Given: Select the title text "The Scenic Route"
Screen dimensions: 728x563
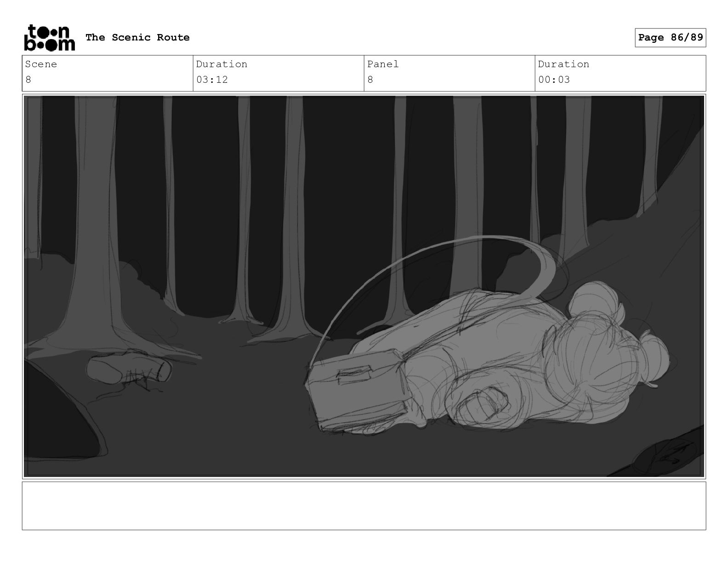Looking at the screenshot, I should coord(137,37).
